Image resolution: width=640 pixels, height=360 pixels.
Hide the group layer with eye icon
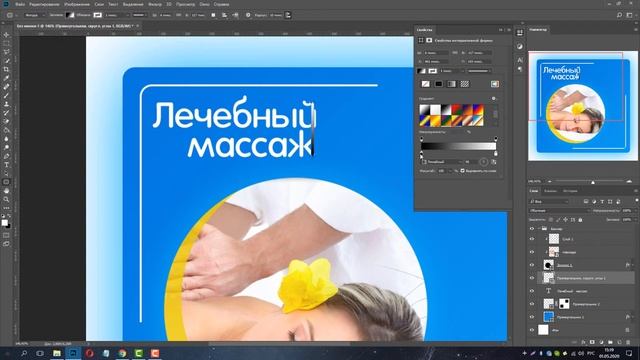(532, 229)
